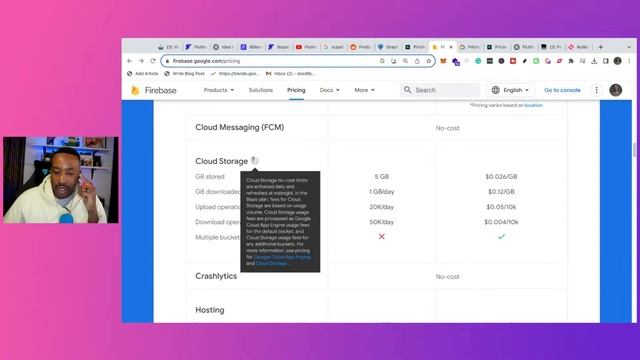Click the '5 GB' stored value
The width and height of the screenshot is (640, 360).
tap(382, 177)
